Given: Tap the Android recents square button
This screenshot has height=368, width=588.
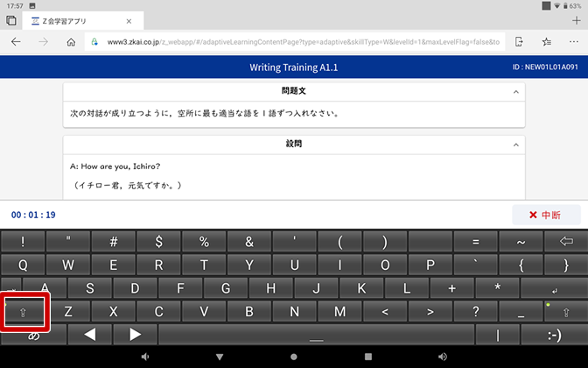Looking at the screenshot, I should click(368, 357).
